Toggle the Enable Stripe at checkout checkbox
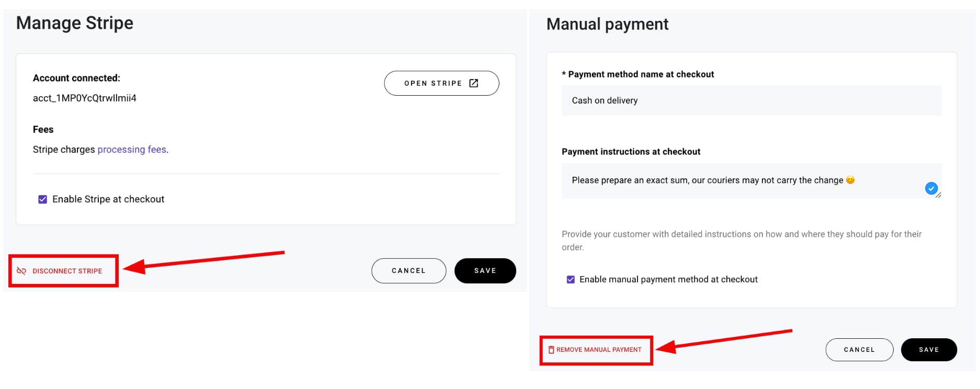Viewport: 980px width, 389px height. 43,199
